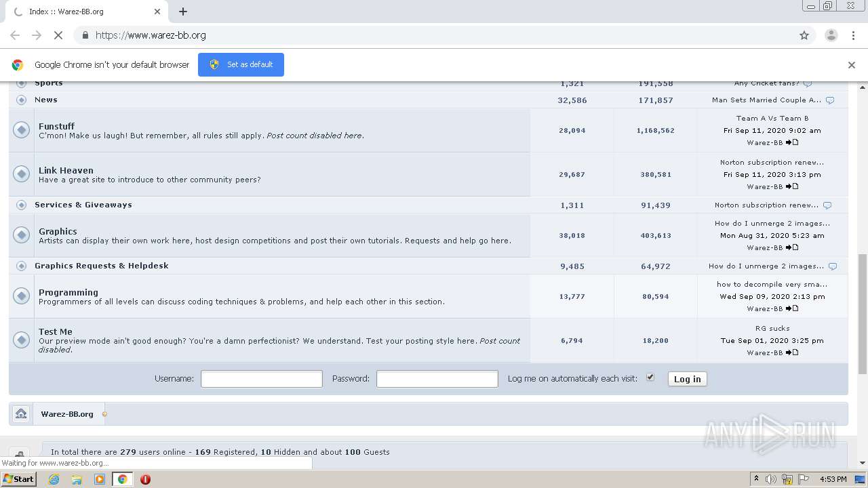Click the Username input field
Viewport: 868px width, 488px height.
(x=262, y=379)
